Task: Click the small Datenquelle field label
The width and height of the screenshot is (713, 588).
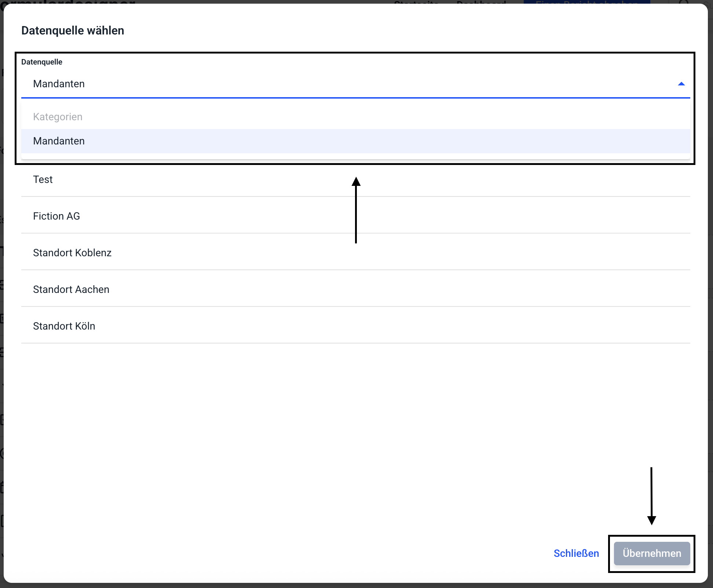Action: (x=42, y=62)
